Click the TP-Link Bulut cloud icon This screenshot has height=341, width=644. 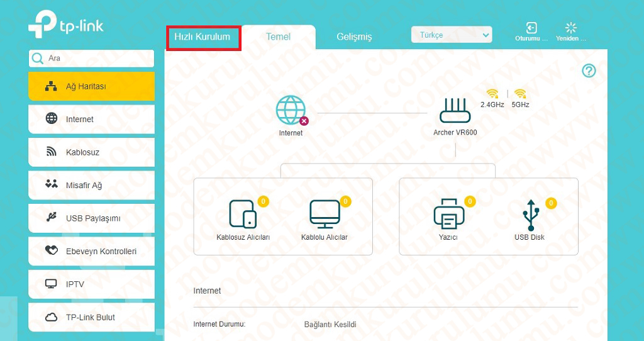coord(52,316)
